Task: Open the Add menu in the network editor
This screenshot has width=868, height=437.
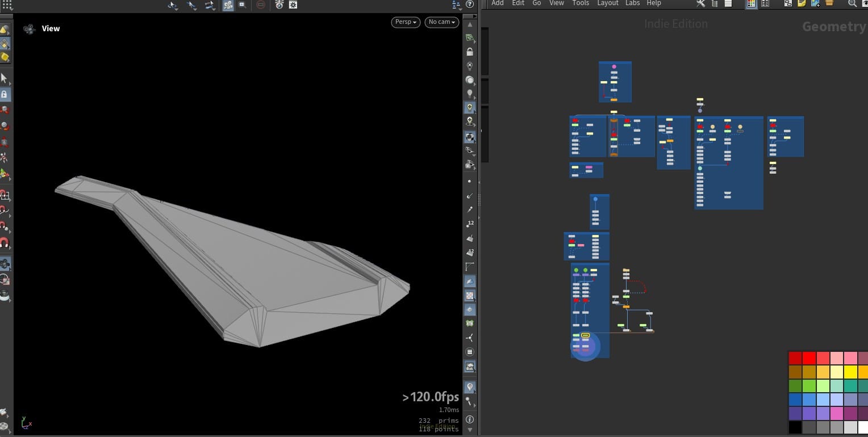Action: click(x=497, y=3)
